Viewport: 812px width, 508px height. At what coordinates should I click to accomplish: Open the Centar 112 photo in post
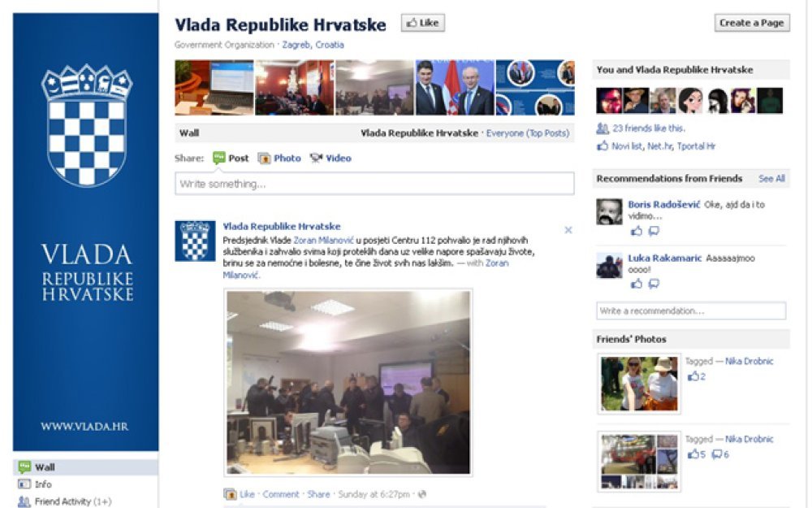[348, 383]
